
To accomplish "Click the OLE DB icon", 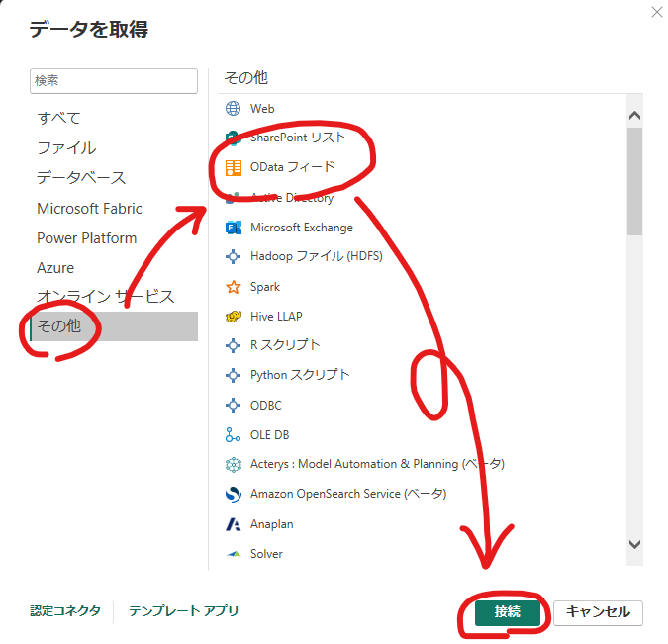I will click(233, 435).
